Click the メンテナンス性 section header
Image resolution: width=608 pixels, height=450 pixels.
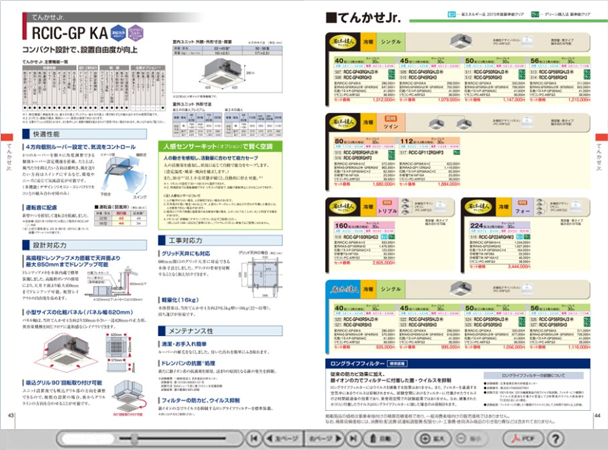click(x=220, y=331)
